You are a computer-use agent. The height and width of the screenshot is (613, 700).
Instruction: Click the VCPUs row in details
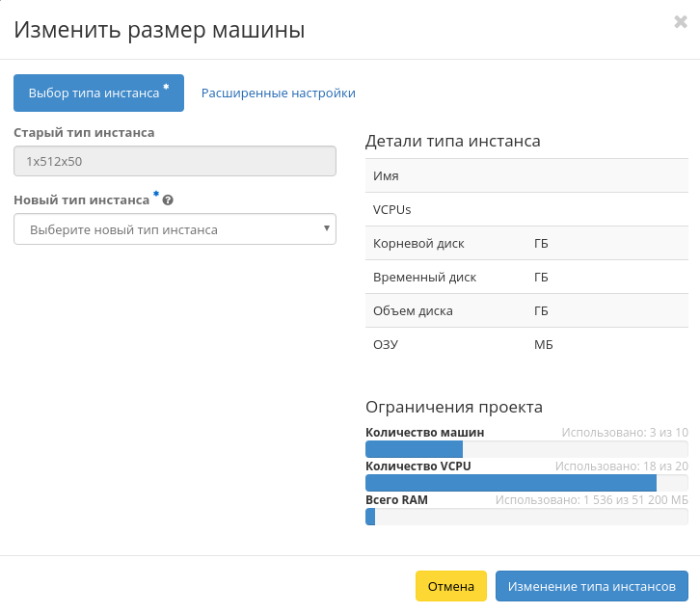[x=526, y=210]
